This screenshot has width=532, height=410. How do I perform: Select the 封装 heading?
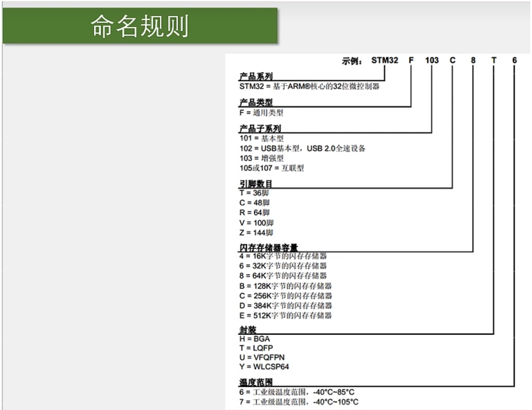(x=247, y=329)
